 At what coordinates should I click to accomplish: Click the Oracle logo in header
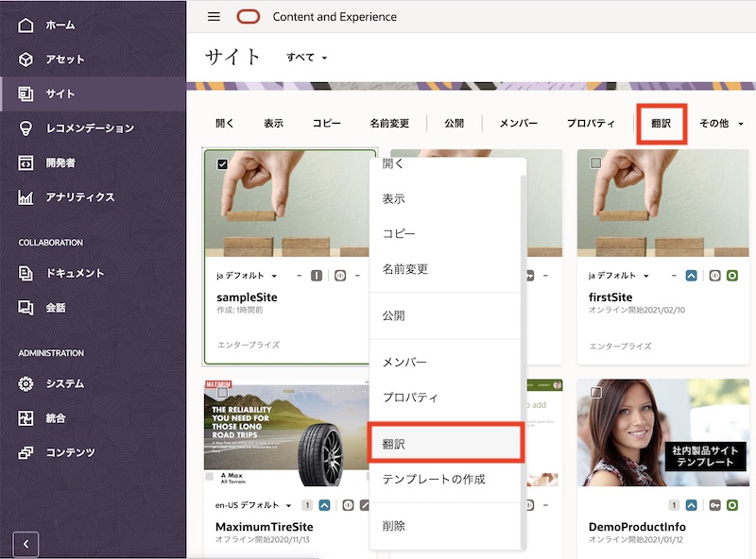coord(249,17)
